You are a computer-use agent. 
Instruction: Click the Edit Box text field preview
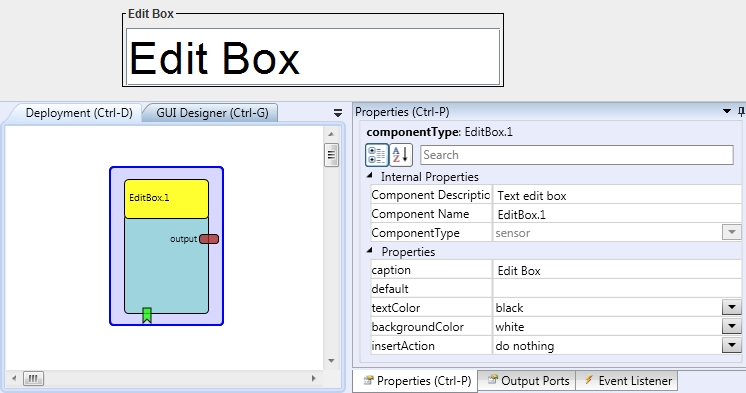(x=313, y=57)
